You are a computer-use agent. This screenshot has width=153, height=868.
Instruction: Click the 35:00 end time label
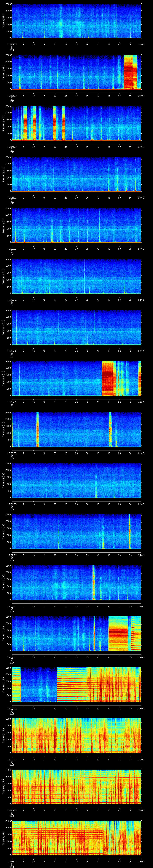point(141,657)
